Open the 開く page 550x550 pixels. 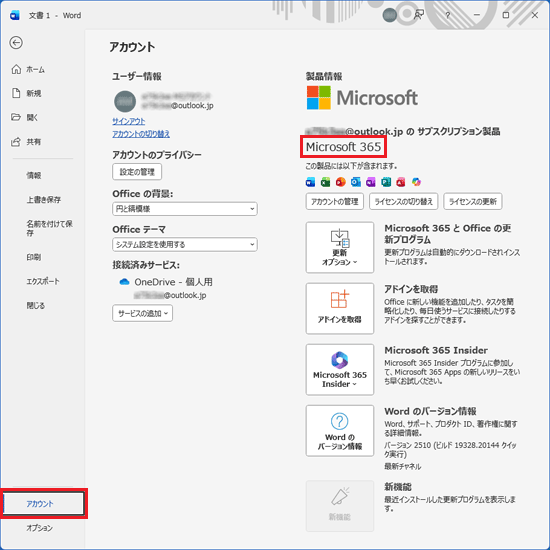25,117
